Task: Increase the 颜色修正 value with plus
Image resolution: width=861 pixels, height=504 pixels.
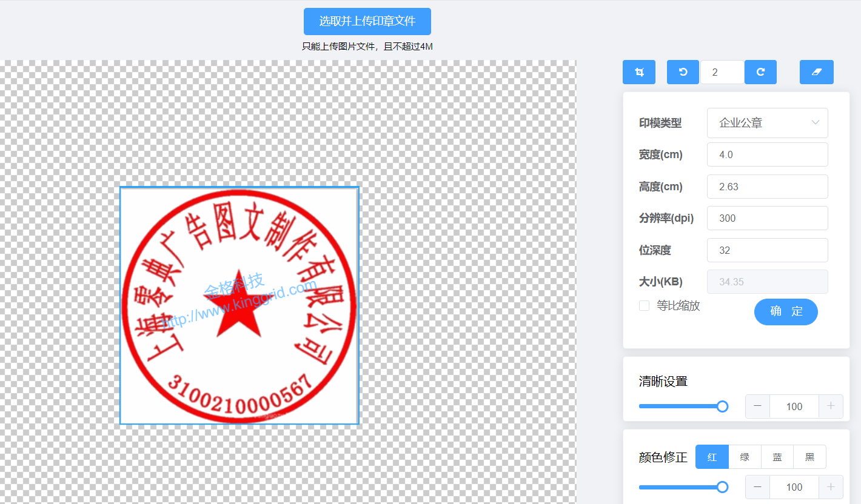Action: click(x=831, y=487)
